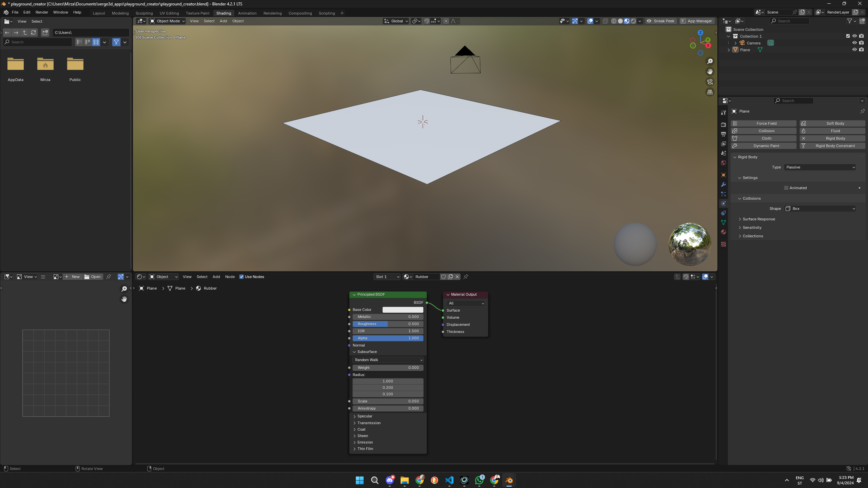868x488 pixels.
Task: Open the Output properties tab
Action: [724, 134]
